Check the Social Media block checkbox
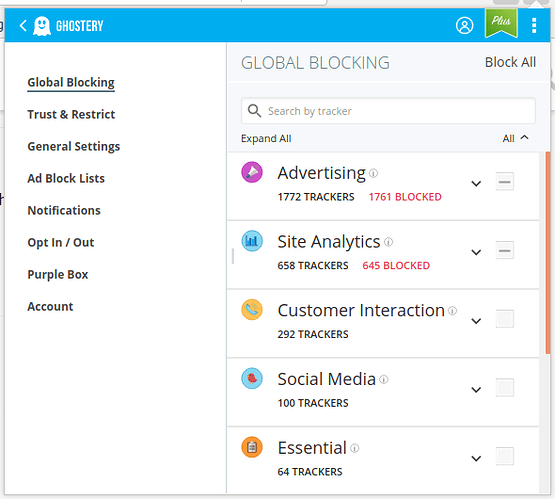555x499 pixels. coord(504,388)
